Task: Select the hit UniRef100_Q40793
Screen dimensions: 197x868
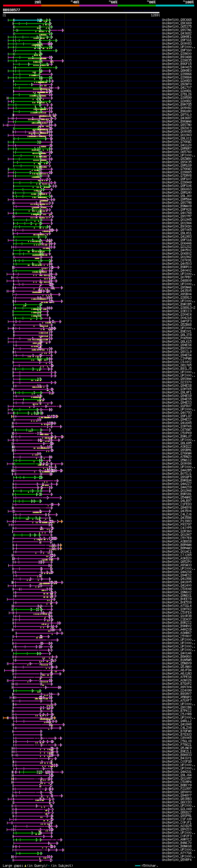Action: pyautogui.click(x=177, y=413)
